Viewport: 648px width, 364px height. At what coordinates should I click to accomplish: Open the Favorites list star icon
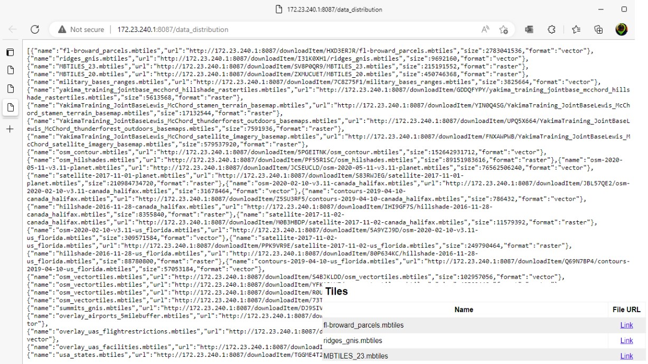point(576,29)
